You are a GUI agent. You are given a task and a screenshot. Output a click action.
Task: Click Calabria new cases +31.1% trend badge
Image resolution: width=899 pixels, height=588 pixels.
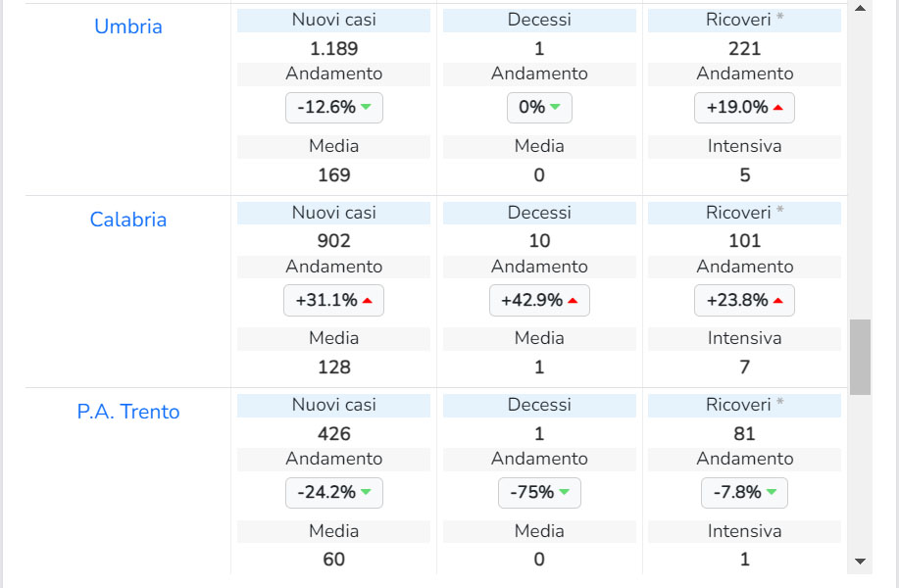[333, 301]
